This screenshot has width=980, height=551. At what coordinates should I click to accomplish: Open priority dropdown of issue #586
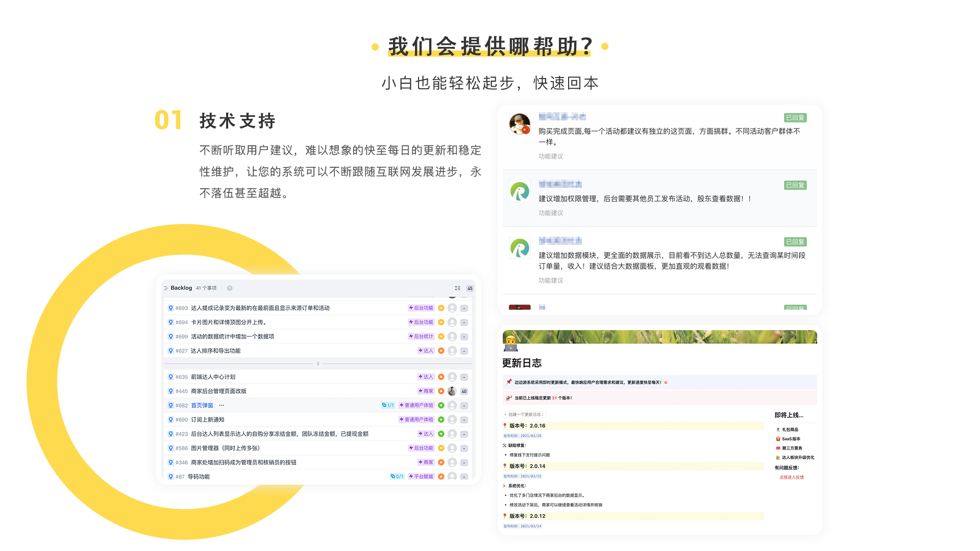441,448
